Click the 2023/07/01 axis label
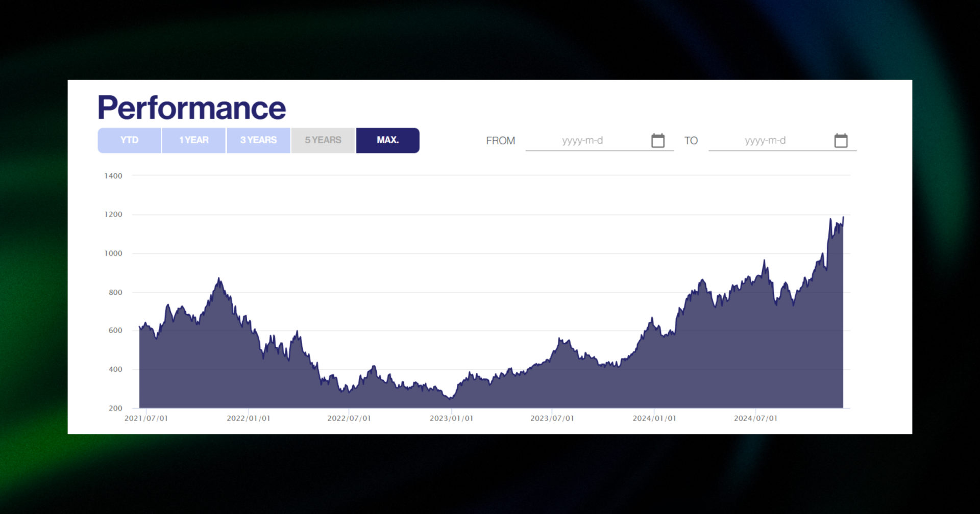 (553, 417)
